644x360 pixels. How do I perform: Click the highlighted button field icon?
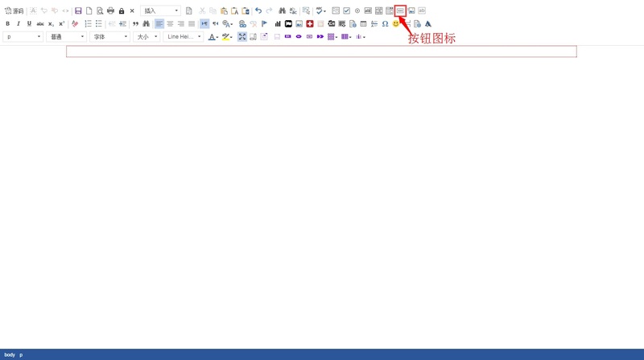click(x=400, y=11)
